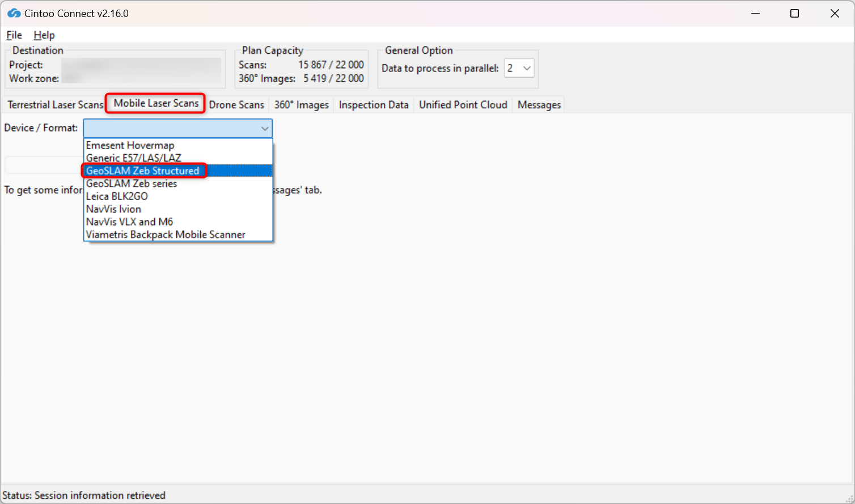This screenshot has height=504, width=855.
Task: Choose Emesent Hovermap from the list
Action: tap(178, 146)
